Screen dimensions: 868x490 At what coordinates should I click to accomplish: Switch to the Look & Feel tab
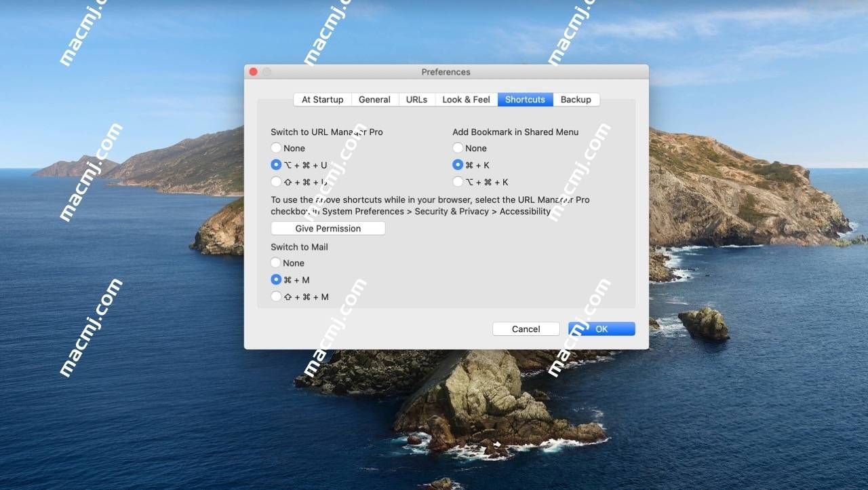[466, 100]
